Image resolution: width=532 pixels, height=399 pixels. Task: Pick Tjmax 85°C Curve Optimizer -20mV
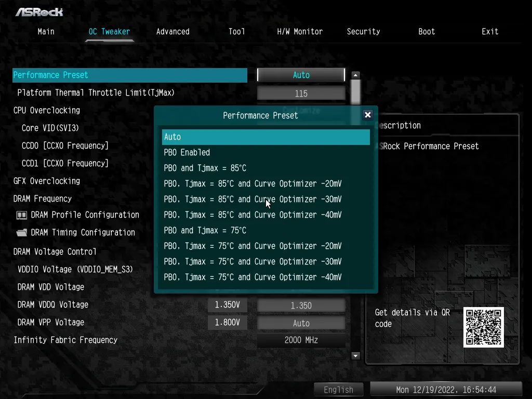265,184
